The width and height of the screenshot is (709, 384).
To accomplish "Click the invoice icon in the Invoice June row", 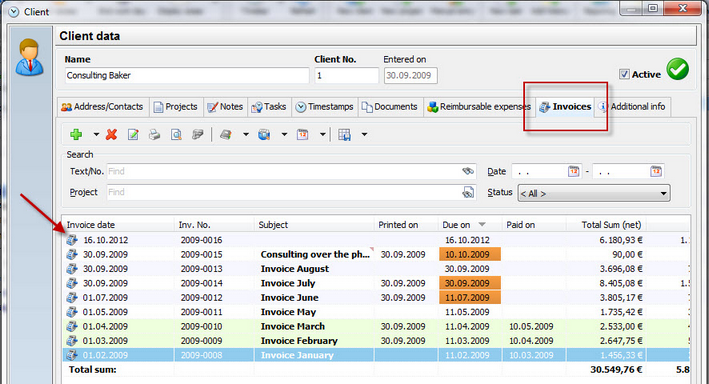I will tap(72, 298).
